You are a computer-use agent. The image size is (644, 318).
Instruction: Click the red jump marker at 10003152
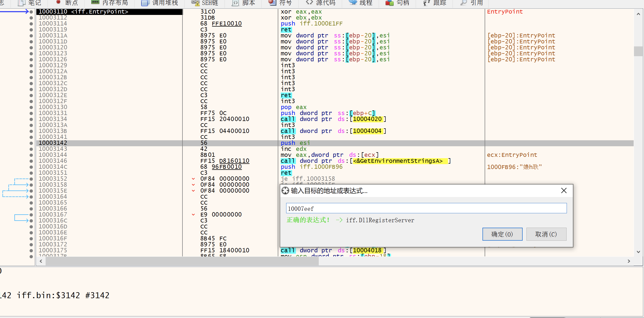193,179
